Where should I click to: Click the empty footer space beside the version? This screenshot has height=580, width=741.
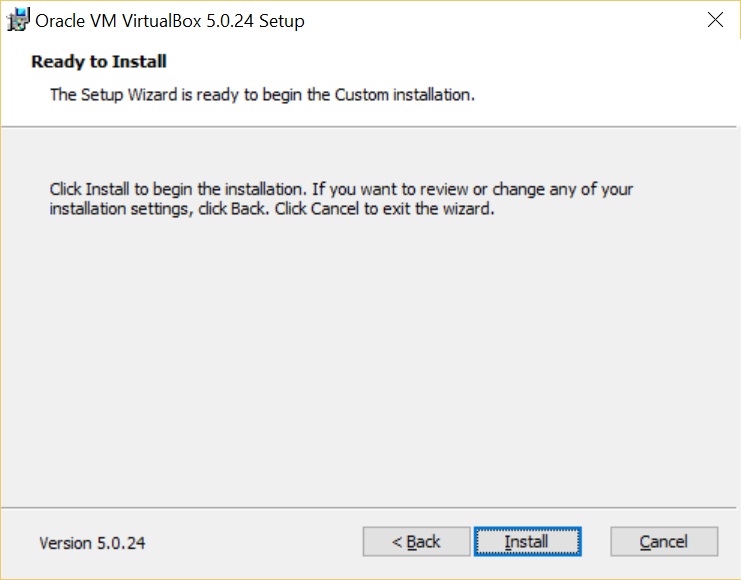pyautogui.click(x=250, y=543)
